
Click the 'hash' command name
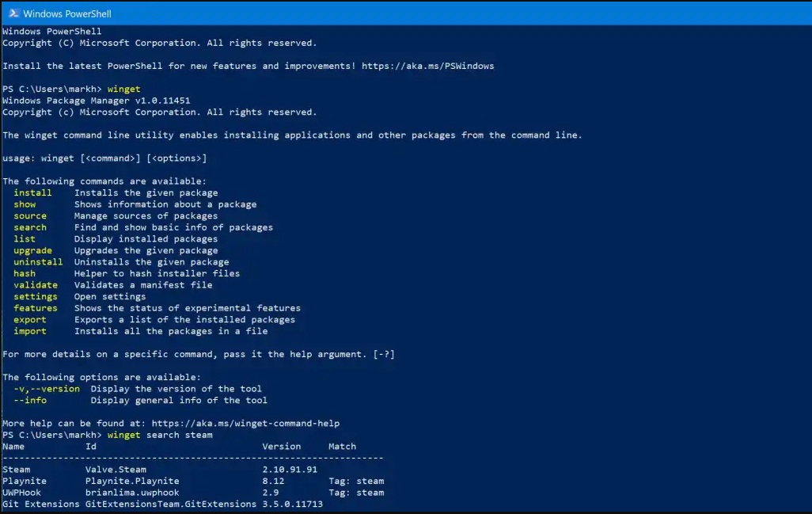coord(25,273)
